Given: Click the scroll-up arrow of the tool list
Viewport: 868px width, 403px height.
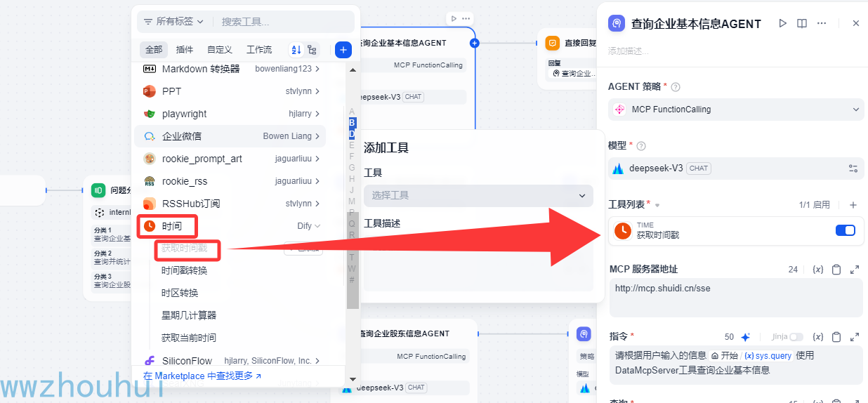Looking at the screenshot, I should pos(353,69).
